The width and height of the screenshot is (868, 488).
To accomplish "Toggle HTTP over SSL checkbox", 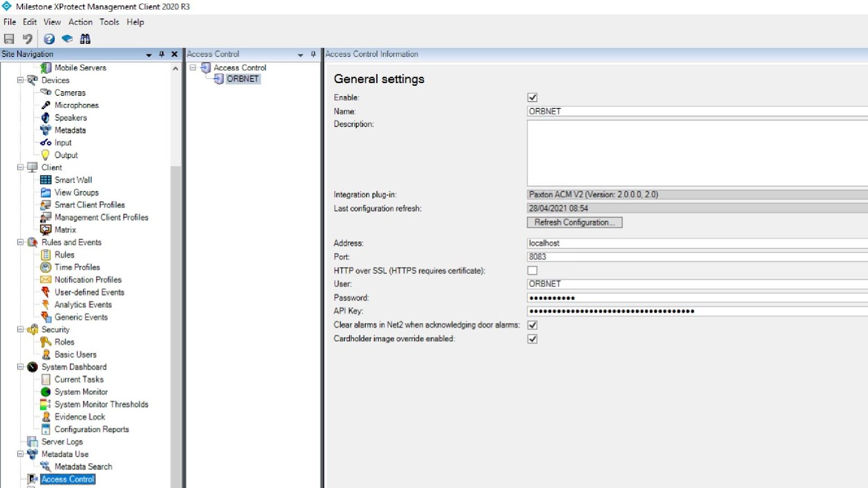I will 533,271.
